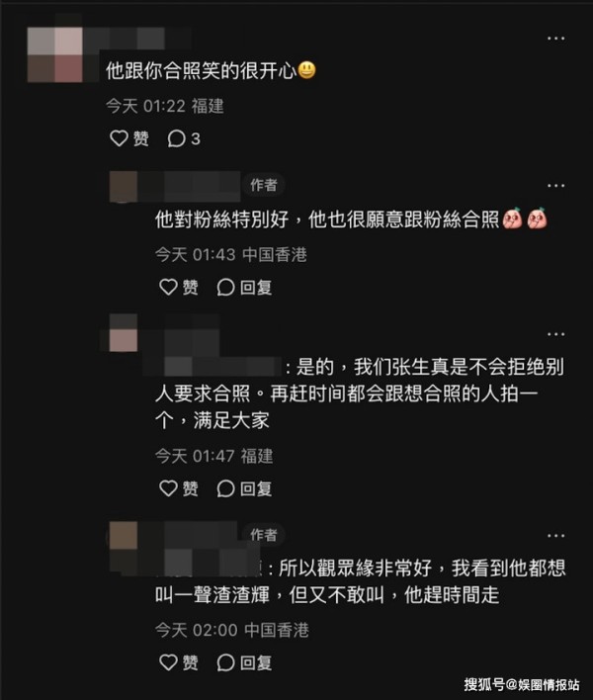
Task: Open the top commenter's avatar profile
Action: [x=55, y=54]
